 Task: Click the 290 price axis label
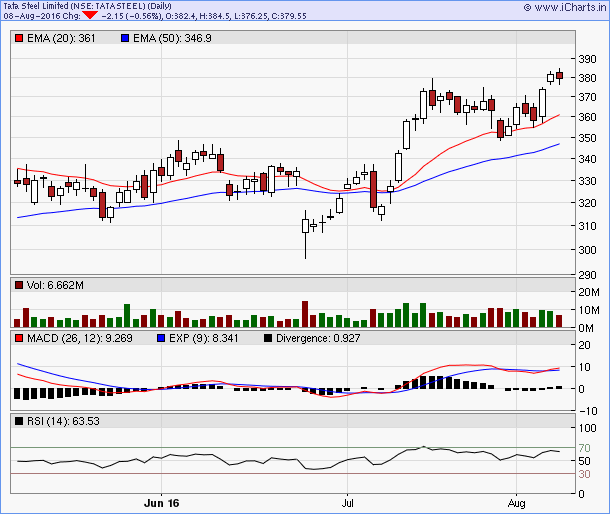tap(587, 275)
